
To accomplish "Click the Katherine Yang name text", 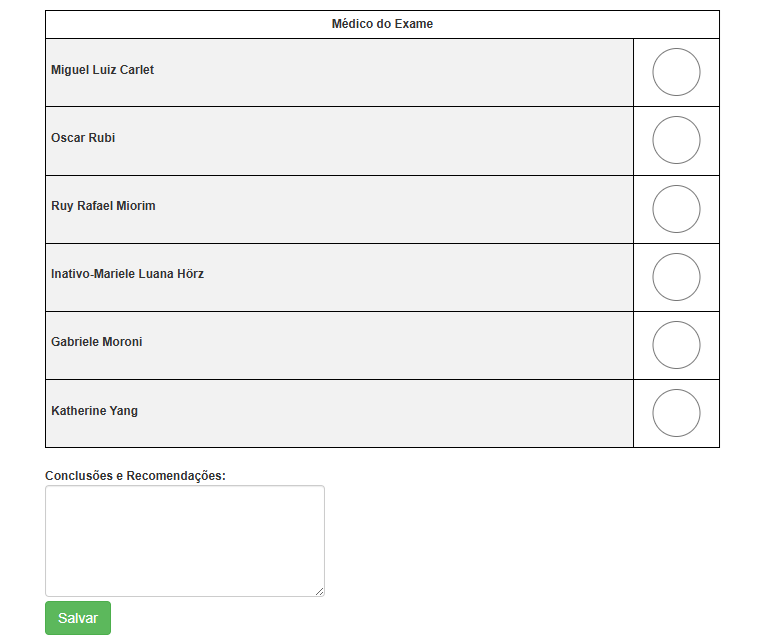I will point(95,411).
